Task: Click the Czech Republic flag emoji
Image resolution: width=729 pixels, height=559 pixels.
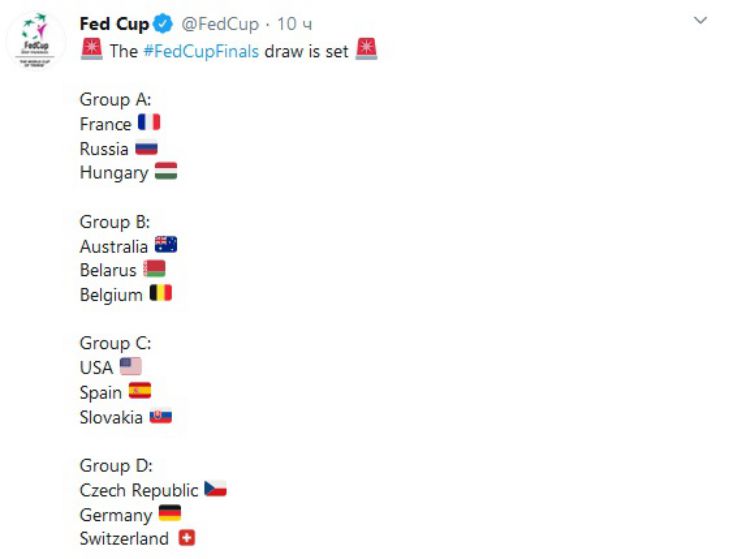Action: 215,489
